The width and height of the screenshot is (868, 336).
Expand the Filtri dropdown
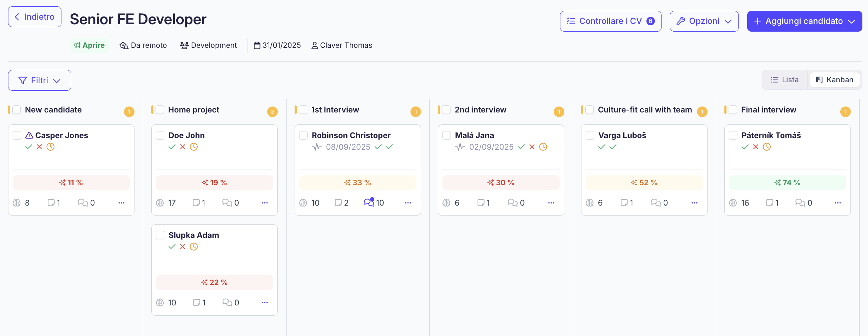click(40, 80)
